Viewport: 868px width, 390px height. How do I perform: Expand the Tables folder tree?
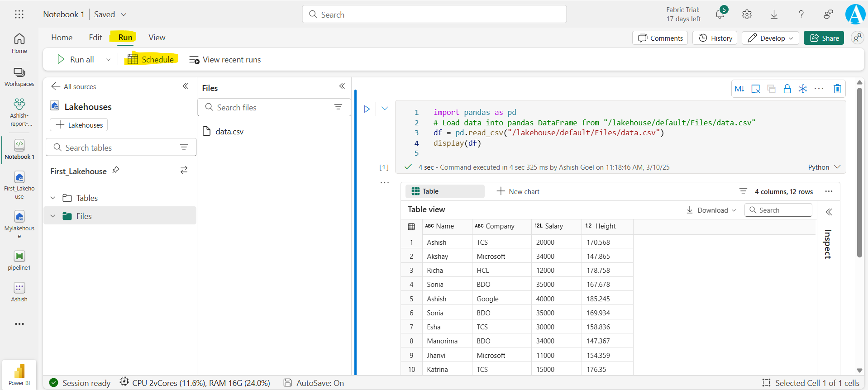(x=53, y=198)
